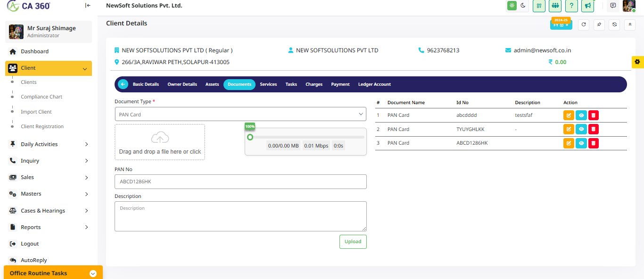Open the chat messages icon

click(613, 6)
